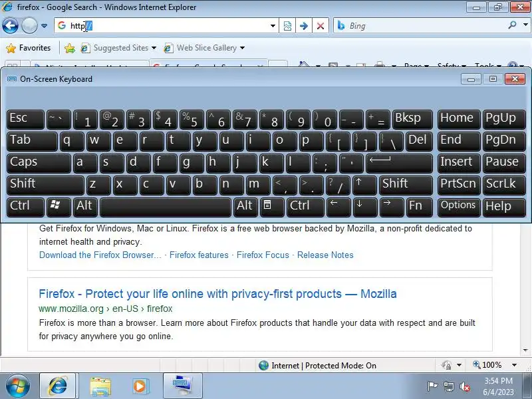Open Firefox - Protect your life online result
The height and width of the screenshot is (399, 532).
click(217, 294)
